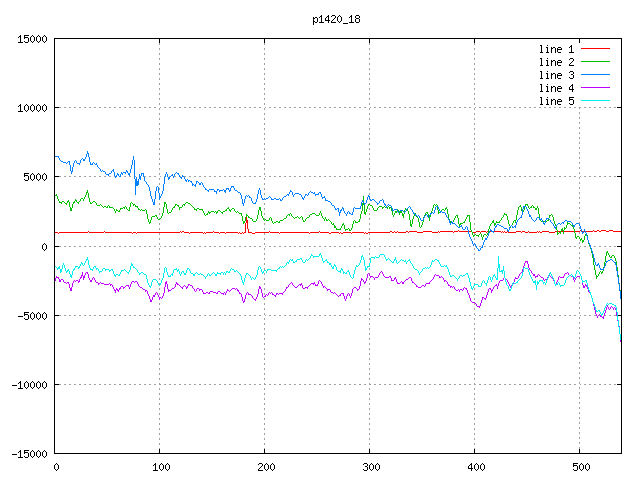Click the red line 1 legend sample

tap(595, 49)
